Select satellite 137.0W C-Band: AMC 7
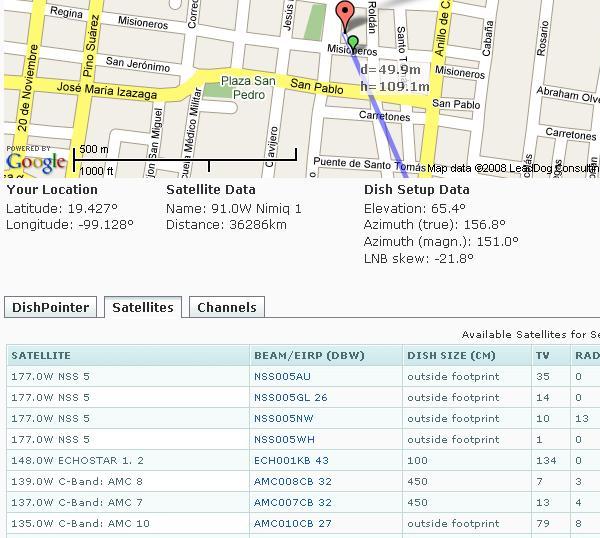Viewport: 600px width, 538px height. [x=77, y=502]
